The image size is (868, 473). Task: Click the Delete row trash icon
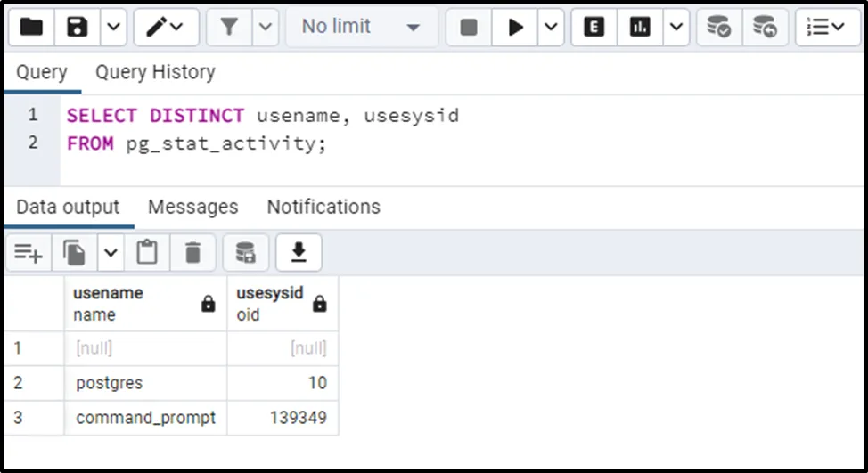point(192,254)
